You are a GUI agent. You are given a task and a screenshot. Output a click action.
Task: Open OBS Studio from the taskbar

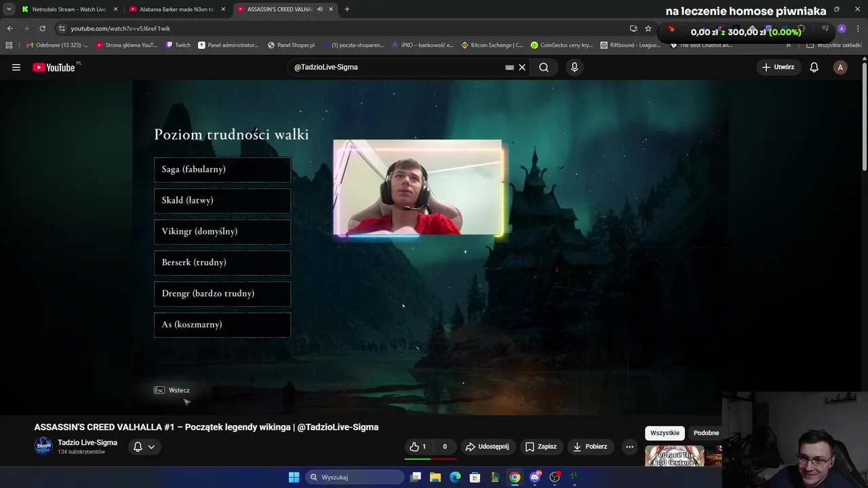(x=555, y=477)
